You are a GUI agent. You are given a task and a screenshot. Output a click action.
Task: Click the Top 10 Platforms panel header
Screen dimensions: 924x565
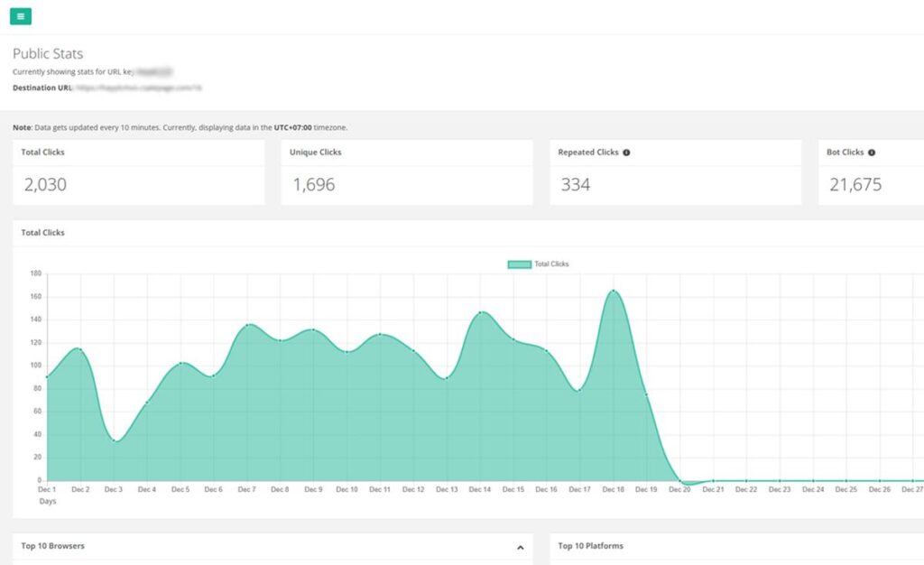[590, 546]
